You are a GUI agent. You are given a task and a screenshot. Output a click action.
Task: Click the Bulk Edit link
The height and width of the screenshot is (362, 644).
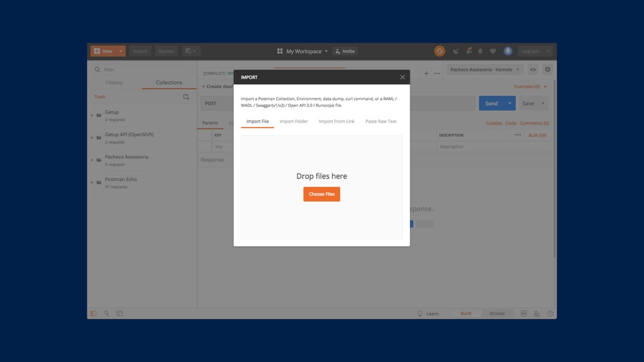(537, 135)
